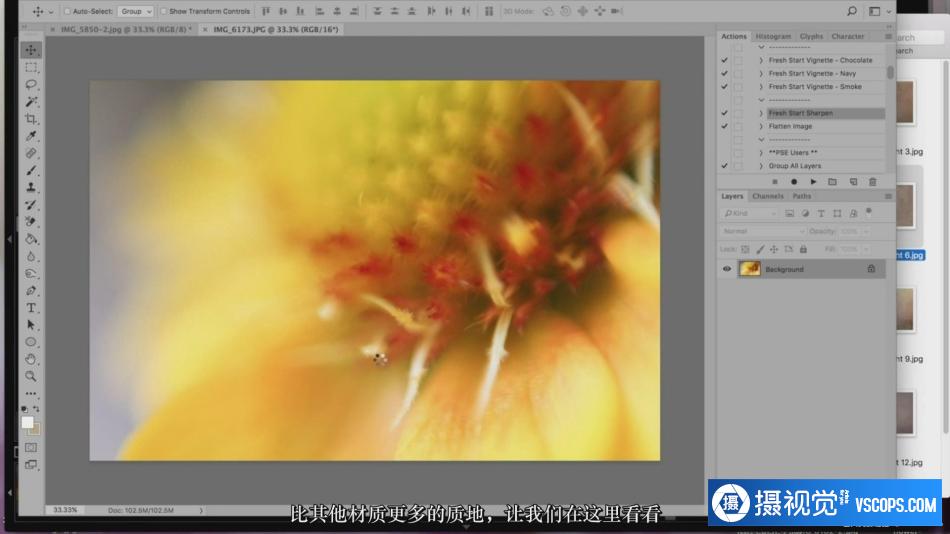Select the Paint Bucket tool

click(x=31, y=239)
